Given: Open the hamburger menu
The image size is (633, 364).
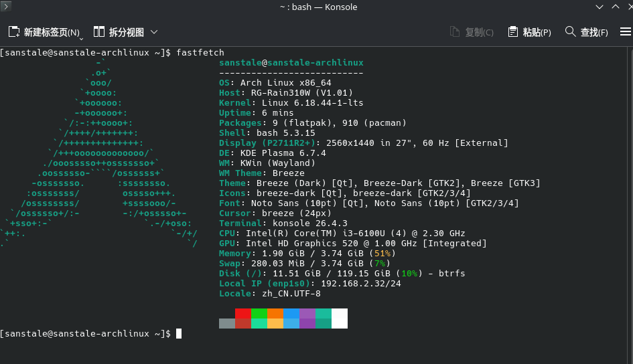Looking at the screenshot, I should tap(626, 31).
